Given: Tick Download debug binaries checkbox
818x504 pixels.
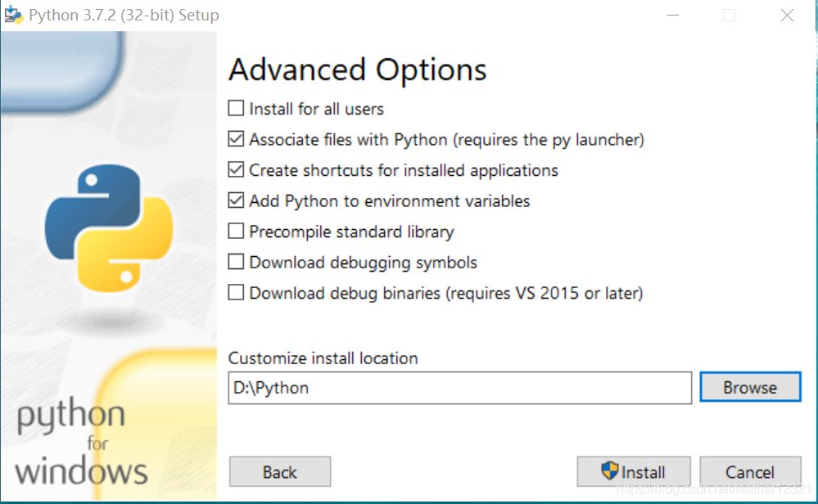Looking at the screenshot, I should pos(236,293).
